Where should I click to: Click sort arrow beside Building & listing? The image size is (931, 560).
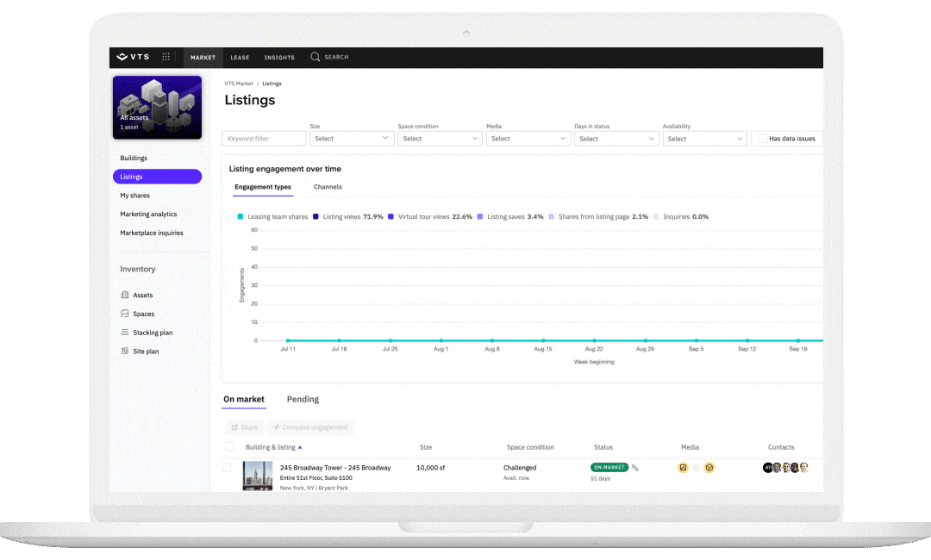[x=300, y=447]
